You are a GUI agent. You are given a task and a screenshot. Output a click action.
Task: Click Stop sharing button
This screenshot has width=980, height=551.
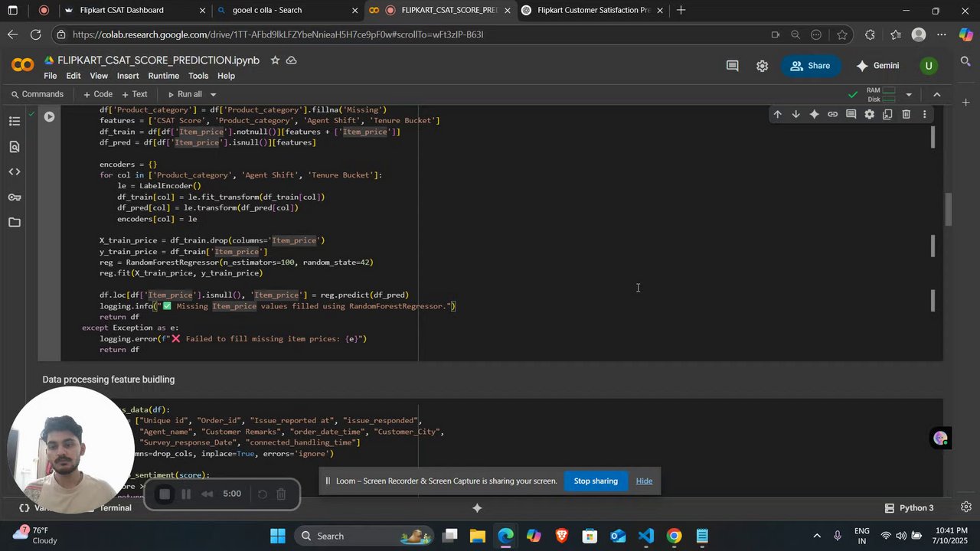596,481
